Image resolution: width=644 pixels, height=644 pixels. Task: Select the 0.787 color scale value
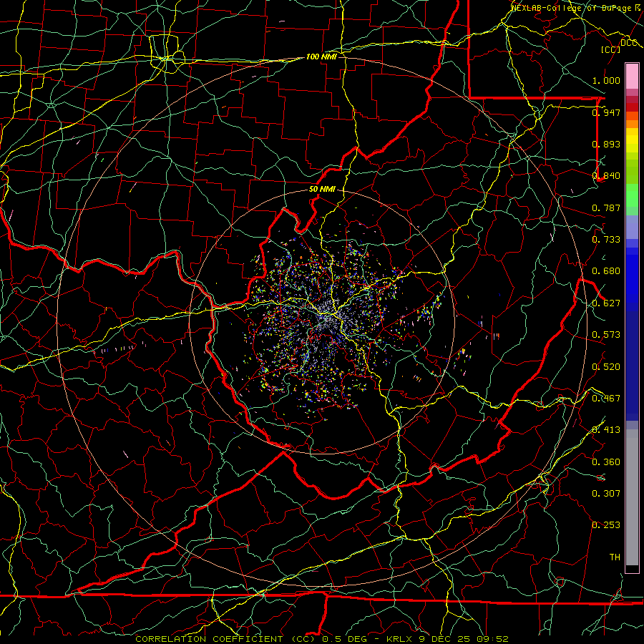click(606, 208)
